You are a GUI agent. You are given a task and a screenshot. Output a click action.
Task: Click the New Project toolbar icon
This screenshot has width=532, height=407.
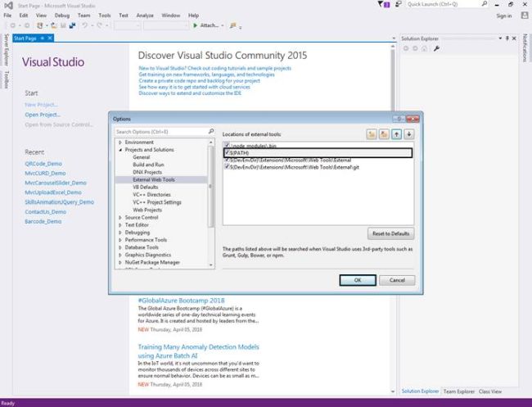40,25
